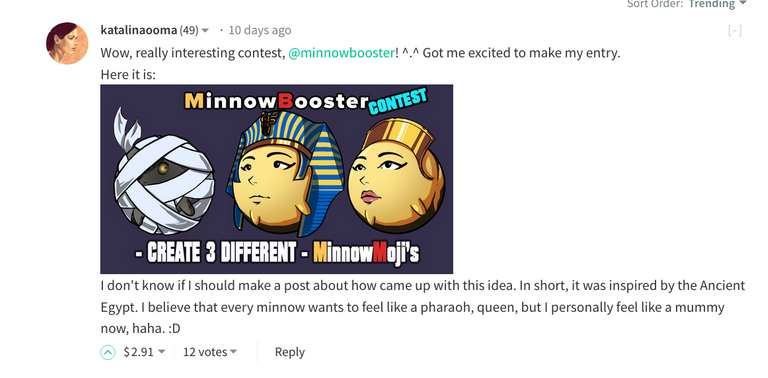768x378 pixels.
Task: Collapse the comment using the [-] toggle
Action: coord(735,31)
